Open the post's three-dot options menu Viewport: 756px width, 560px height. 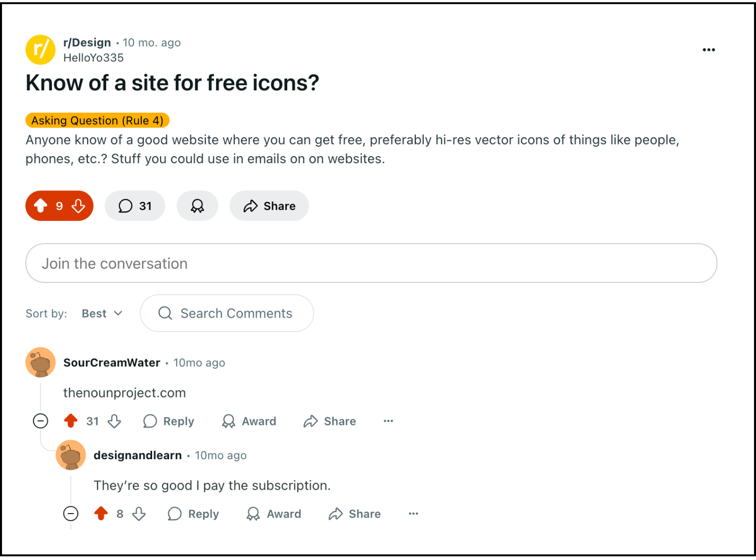[x=709, y=50]
